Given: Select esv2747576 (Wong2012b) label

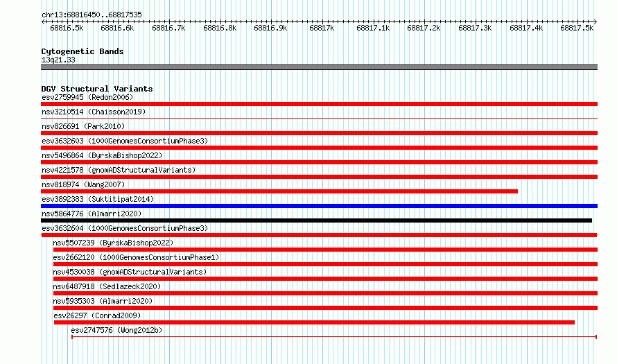Looking at the screenshot, I should point(116,330).
